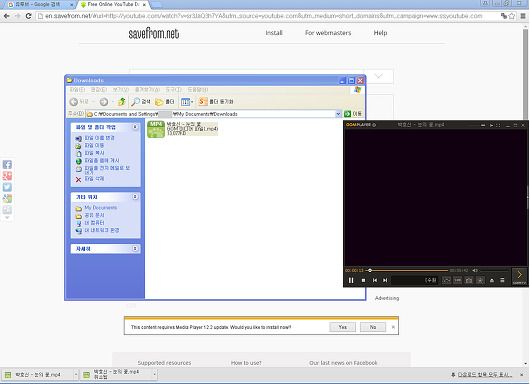Image resolution: width=530 pixels, height=384 pixels.
Task: Open the Help menu in Downloads window
Action: coord(198,90)
